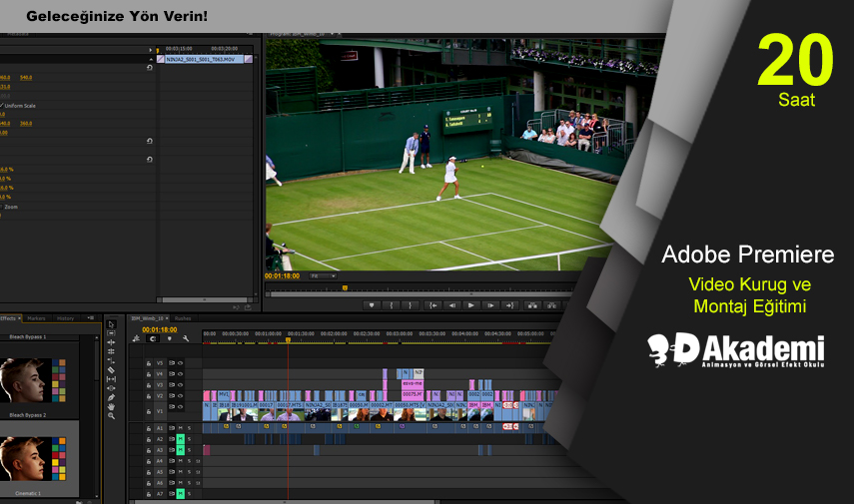This screenshot has height=504, width=854.
Task: Select the IBM_Wimb_10 sequence tab
Action: 147,318
